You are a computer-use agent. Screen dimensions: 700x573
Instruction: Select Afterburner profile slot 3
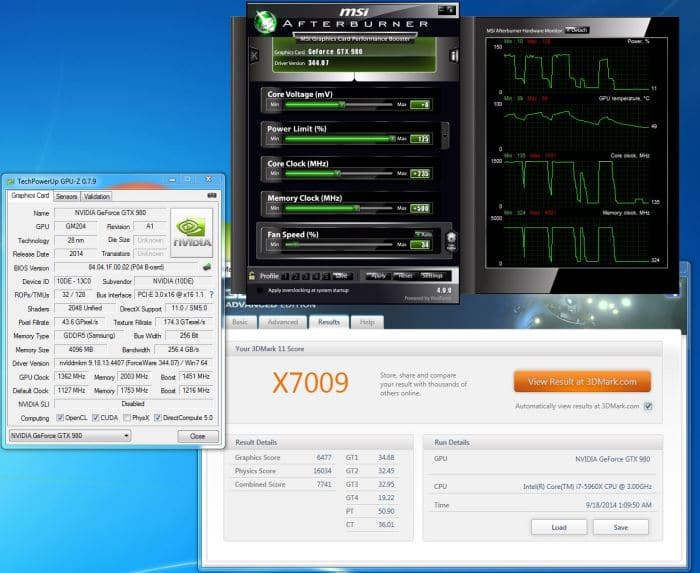(306, 276)
